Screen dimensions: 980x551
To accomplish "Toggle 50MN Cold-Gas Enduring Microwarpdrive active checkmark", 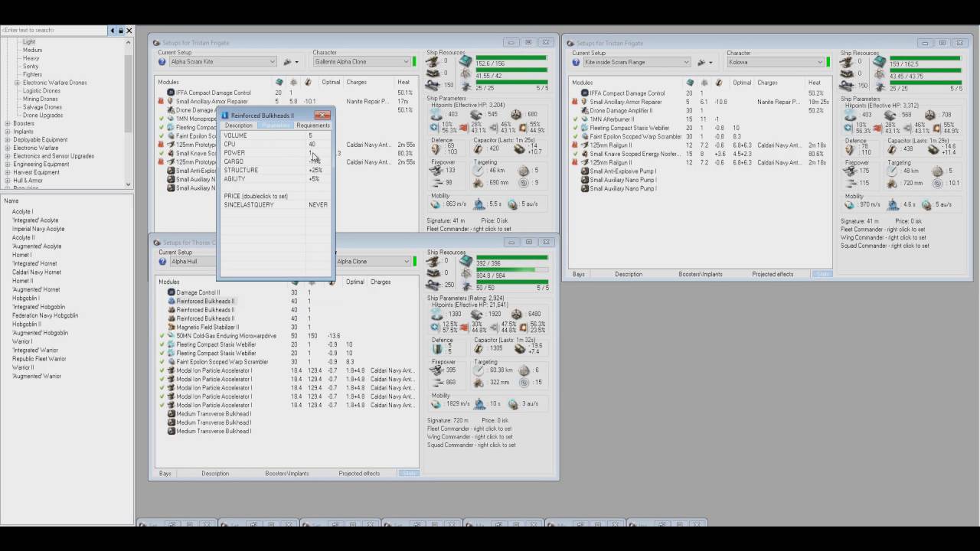I will (162, 336).
